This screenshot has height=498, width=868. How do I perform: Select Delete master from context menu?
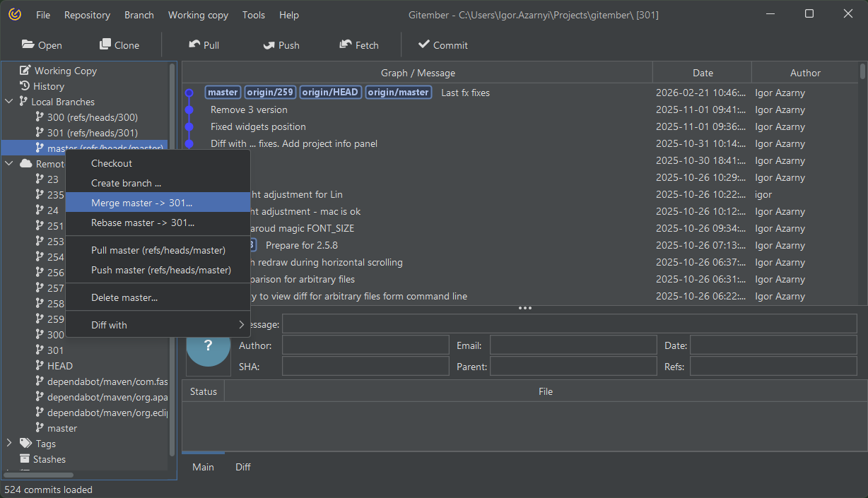tap(124, 297)
